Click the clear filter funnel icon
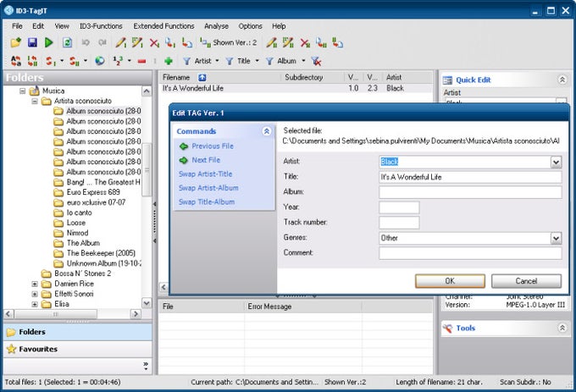This screenshot has height=392, width=576. tap(316, 61)
